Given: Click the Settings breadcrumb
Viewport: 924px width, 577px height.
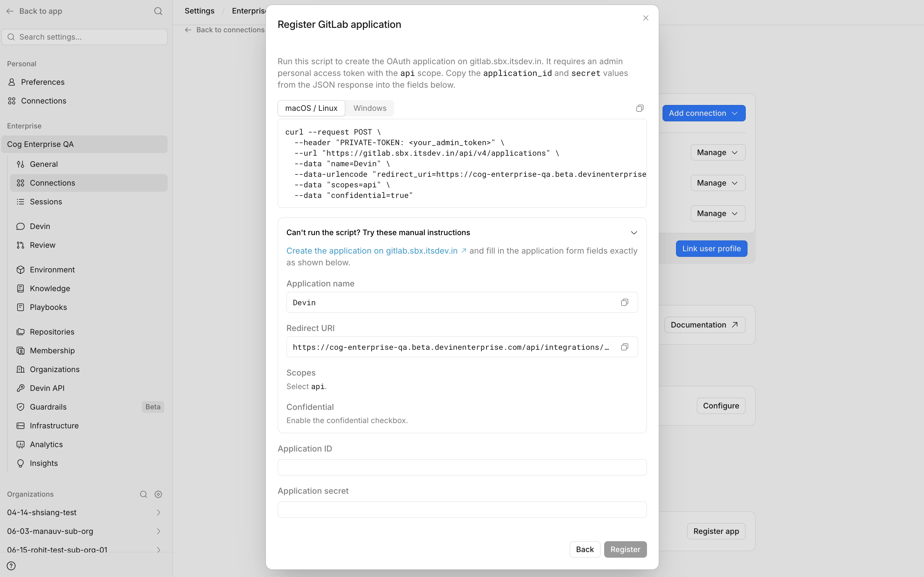Looking at the screenshot, I should (x=200, y=11).
